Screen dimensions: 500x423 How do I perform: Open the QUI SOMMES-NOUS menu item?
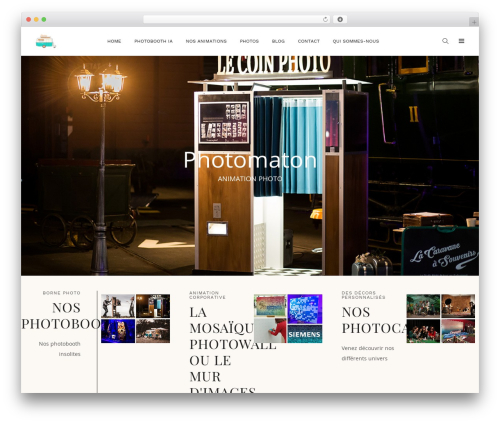coord(356,41)
